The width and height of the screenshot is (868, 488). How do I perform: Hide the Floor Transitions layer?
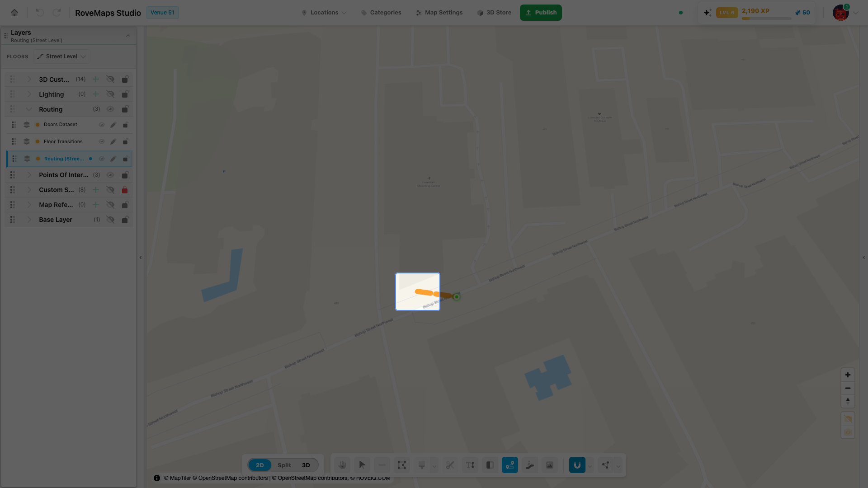click(102, 142)
